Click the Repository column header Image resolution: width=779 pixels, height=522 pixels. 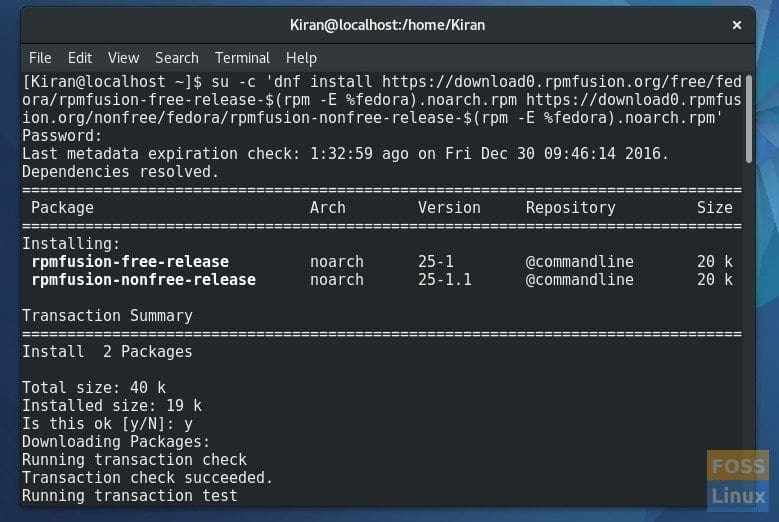(571, 208)
